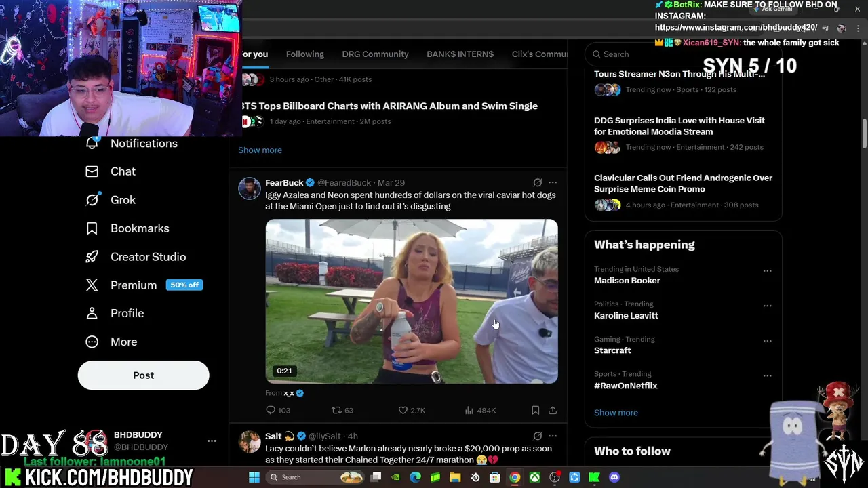Open the NVIDIA app in the taskbar

pos(395,477)
